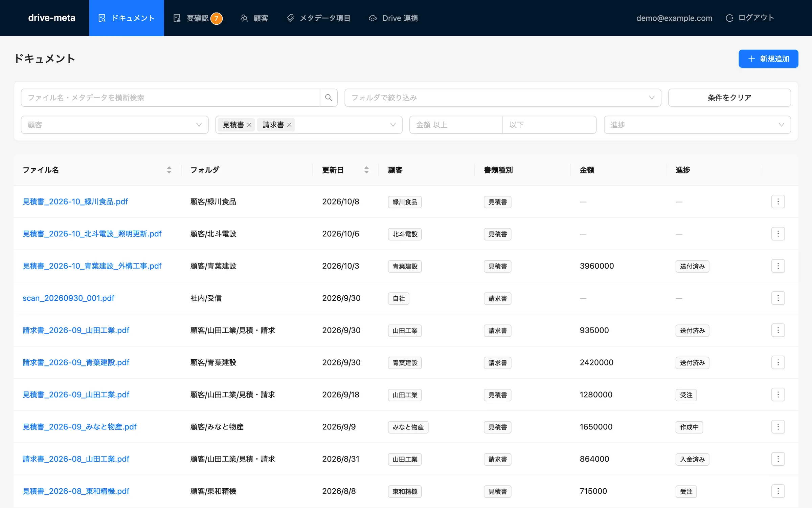Expand the 書類種別 multi-select arrow
Viewport: 812px width, 508px height.
(393, 125)
